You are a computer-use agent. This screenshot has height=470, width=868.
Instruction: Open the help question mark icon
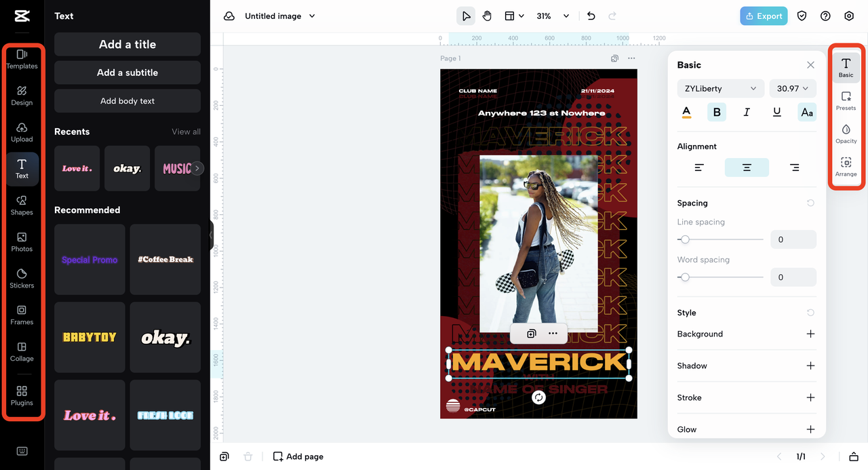825,16
